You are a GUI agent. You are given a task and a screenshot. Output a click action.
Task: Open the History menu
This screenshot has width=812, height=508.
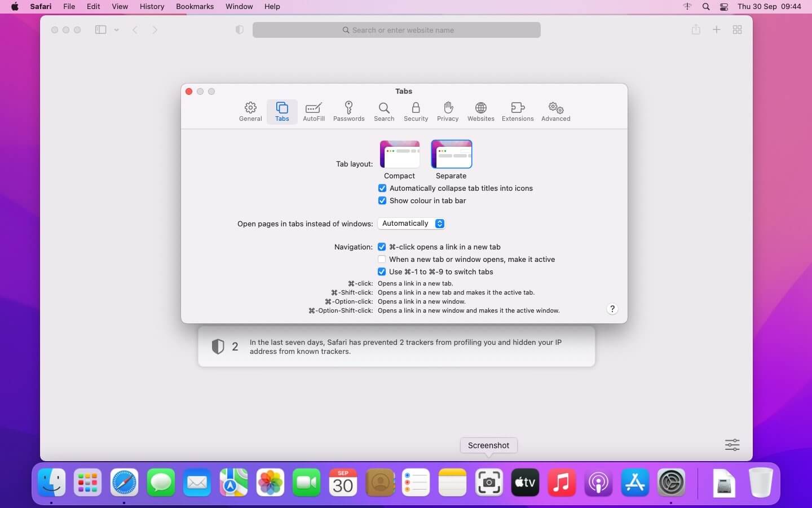pos(152,7)
